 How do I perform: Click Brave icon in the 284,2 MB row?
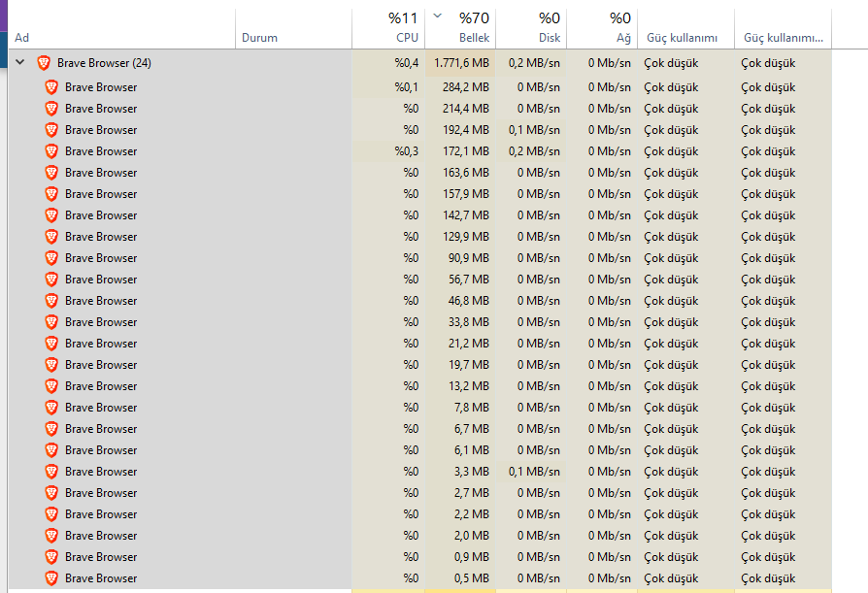pyautogui.click(x=51, y=87)
